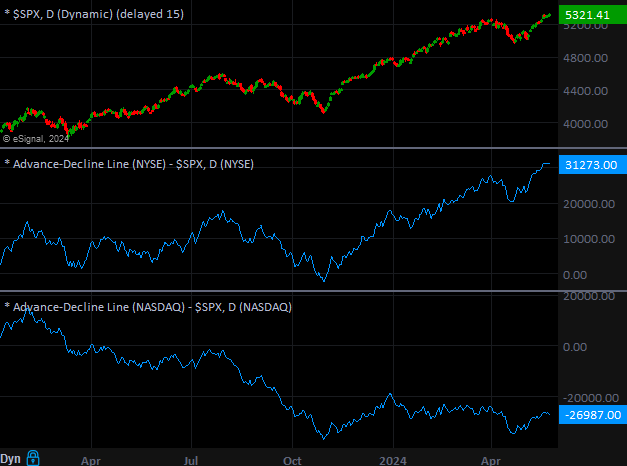Click the 4800.00 price axis label

585,58
